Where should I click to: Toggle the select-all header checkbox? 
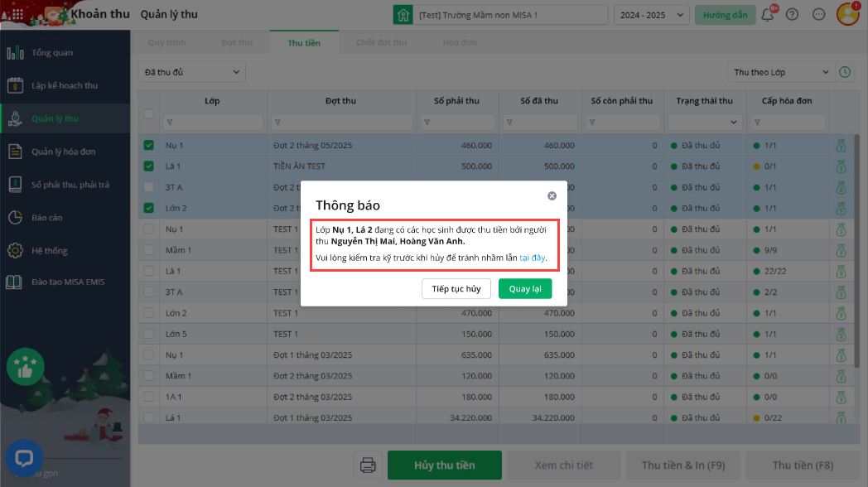148,113
